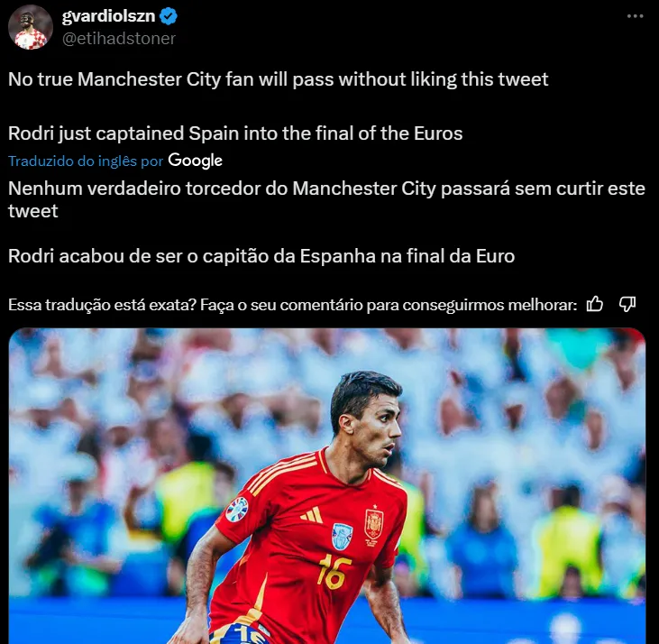
Task: Click the Rodri captained Spain sentence
Action: 235,133
